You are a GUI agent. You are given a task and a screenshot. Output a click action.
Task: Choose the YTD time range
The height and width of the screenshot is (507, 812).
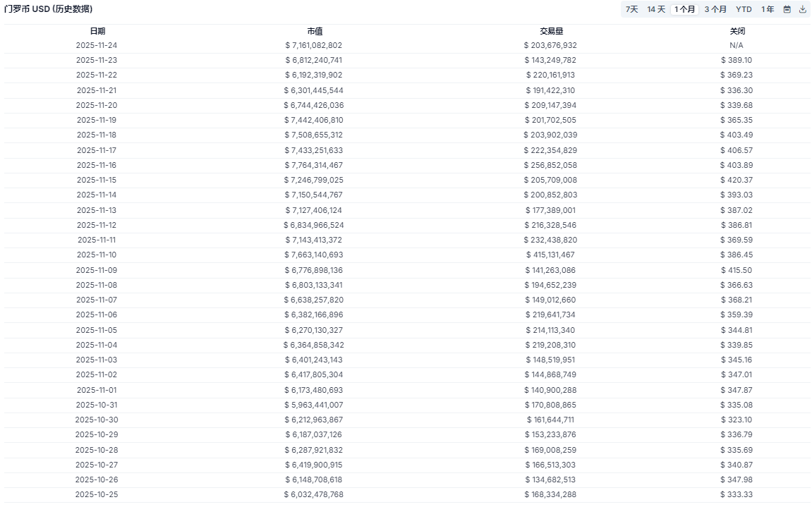(x=744, y=9)
